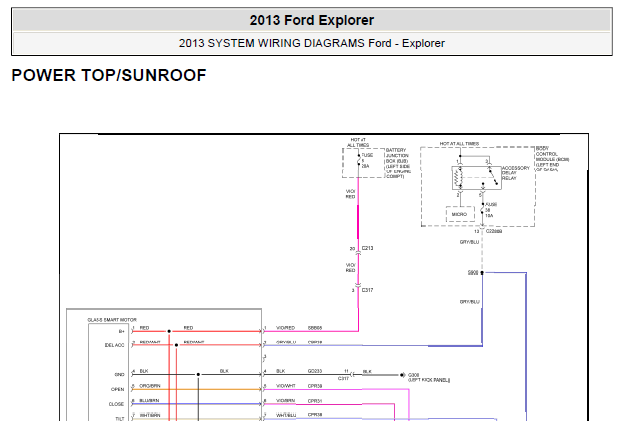Click the "POWER TOP/SUNROOF" section heading
This screenshot has height=421, width=621.
coord(109,75)
